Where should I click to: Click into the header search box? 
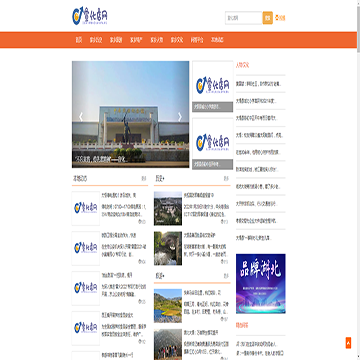[x=244, y=18]
